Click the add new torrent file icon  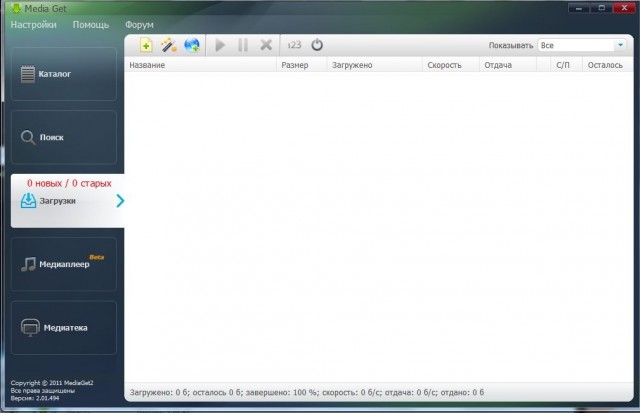coord(146,45)
